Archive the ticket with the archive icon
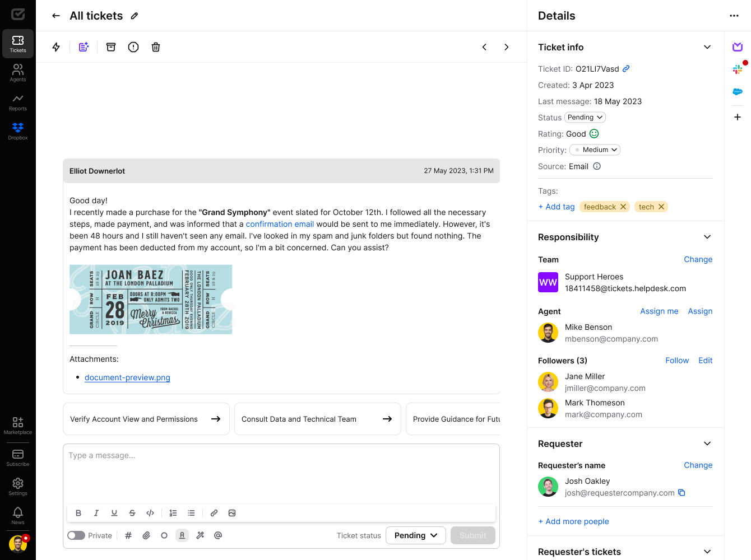Image resolution: width=751 pixels, height=560 pixels. click(x=111, y=47)
